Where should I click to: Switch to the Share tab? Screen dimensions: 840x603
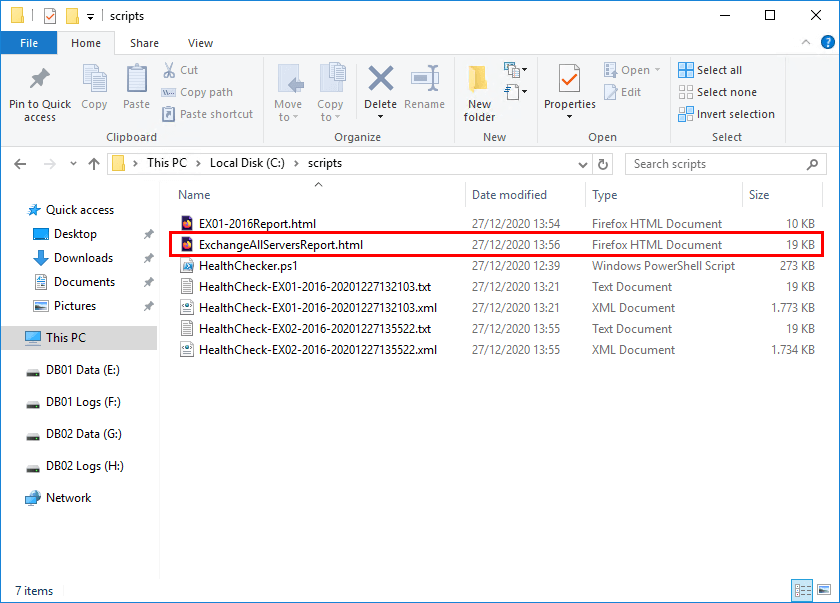coord(144,43)
